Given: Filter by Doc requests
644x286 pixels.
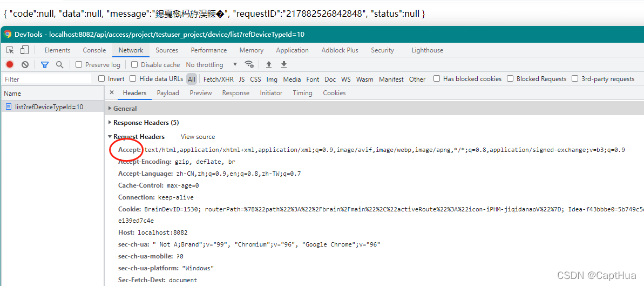Looking at the screenshot, I should [330, 79].
